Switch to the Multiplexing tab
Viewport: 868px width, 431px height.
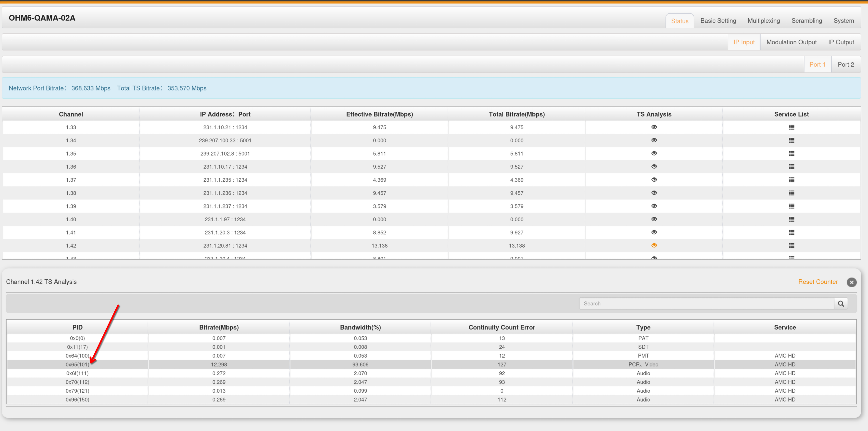[763, 21]
